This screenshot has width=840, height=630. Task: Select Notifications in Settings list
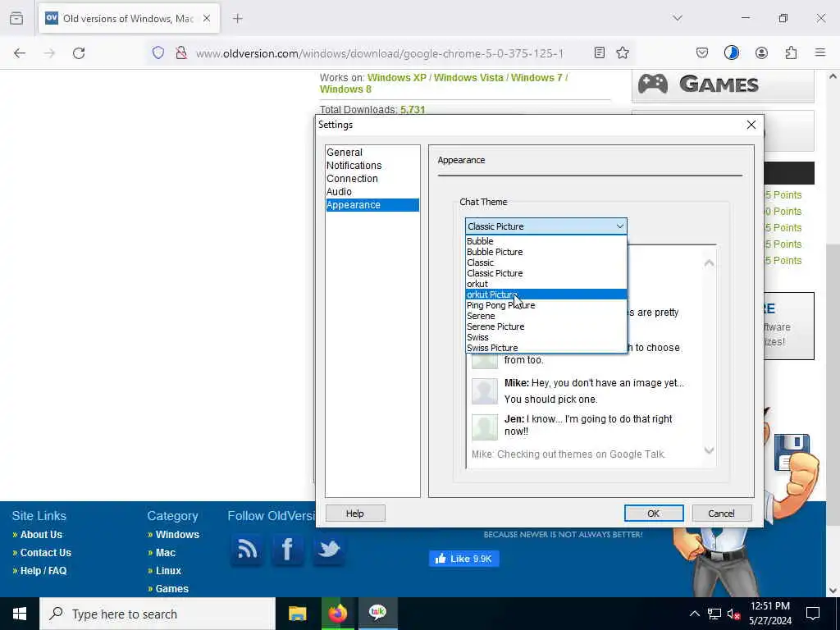pyautogui.click(x=372, y=166)
